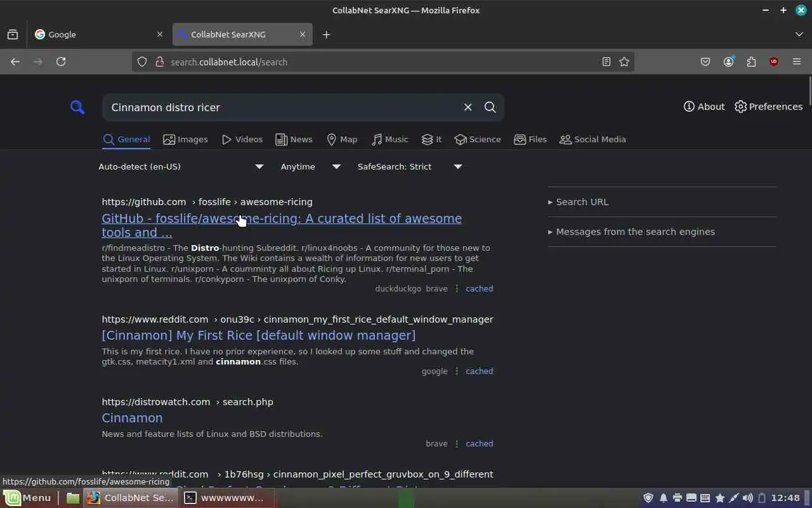
Task: Click the terminal window in the taskbar
Action: click(x=227, y=498)
